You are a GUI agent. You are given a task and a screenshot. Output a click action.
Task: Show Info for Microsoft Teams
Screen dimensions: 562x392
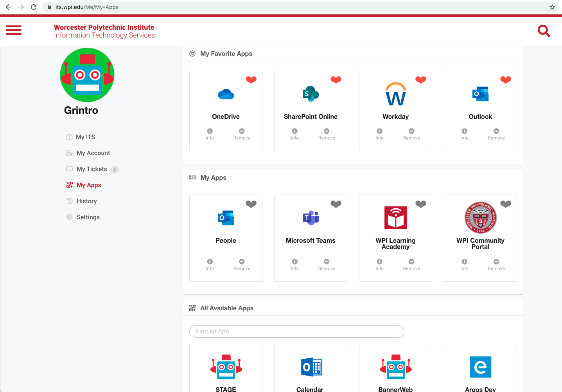[x=295, y=265]
